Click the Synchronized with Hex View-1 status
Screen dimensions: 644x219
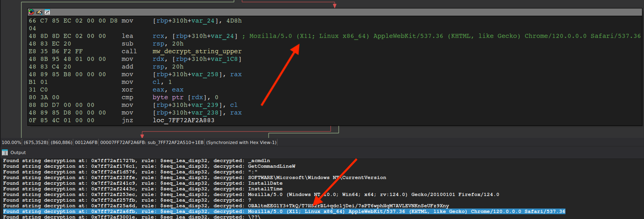click(241, 142)
